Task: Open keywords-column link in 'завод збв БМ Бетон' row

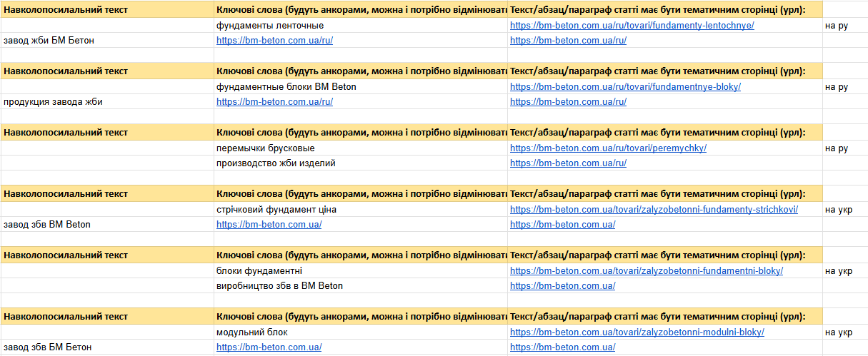Action: click(x=269, y=347)
